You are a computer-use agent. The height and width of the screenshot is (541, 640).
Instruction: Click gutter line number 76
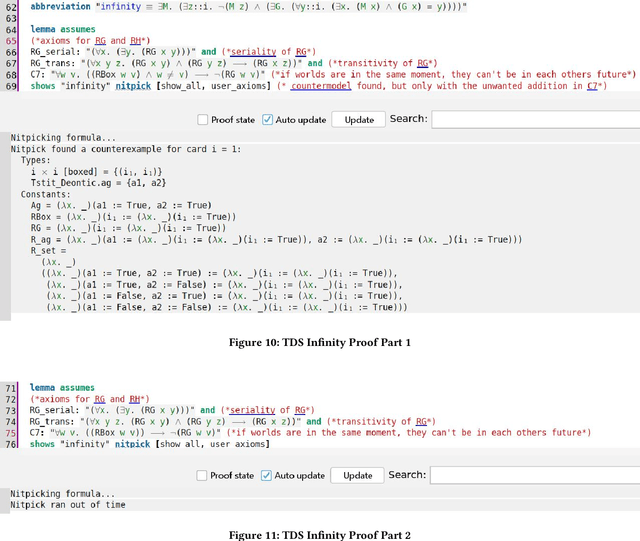click(11, 443)
